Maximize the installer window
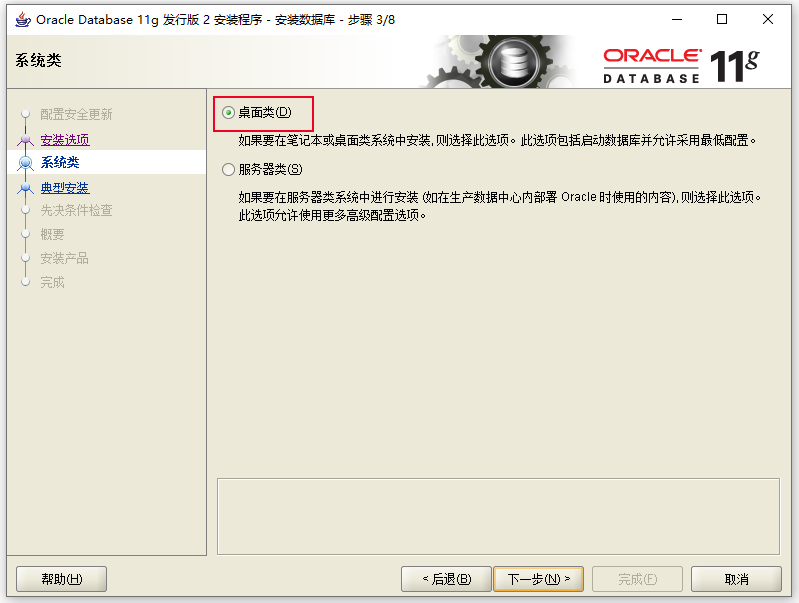The height and width of the screenshot is (603, 799). [x=722, y=19]
